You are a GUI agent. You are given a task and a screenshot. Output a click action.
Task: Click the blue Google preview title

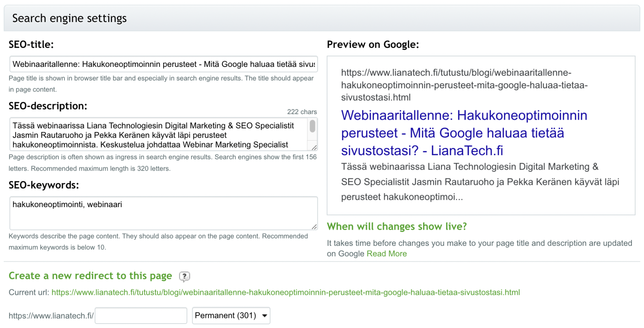464,133
